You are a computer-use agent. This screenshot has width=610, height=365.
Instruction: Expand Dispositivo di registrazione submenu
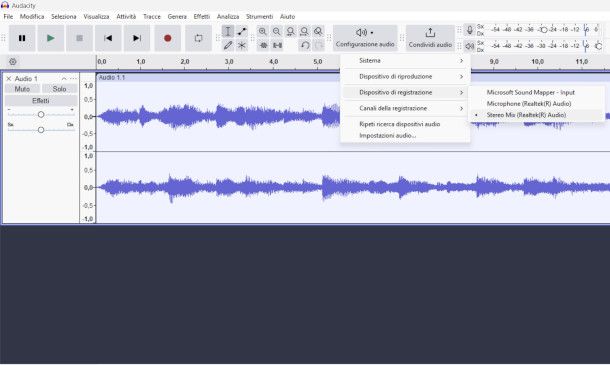click(x=405, y=93)
